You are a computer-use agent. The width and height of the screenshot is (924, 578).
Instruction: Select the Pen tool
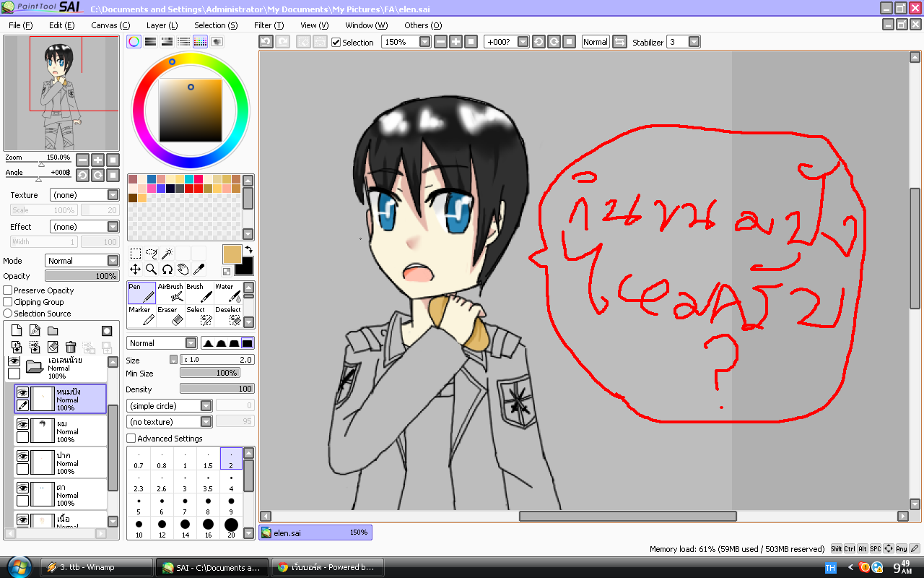point(141,293)
